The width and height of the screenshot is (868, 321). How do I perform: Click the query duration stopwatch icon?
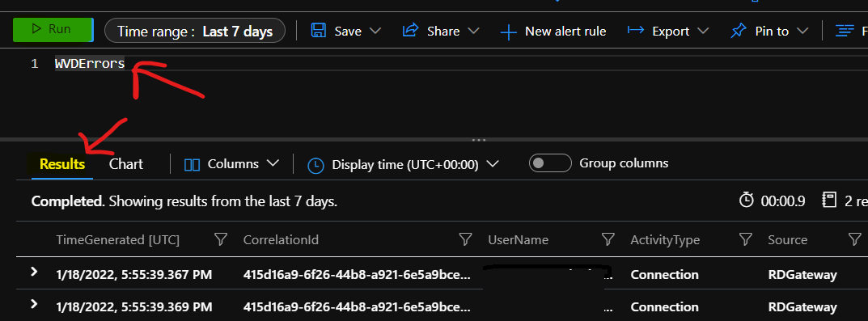[747, 200]
